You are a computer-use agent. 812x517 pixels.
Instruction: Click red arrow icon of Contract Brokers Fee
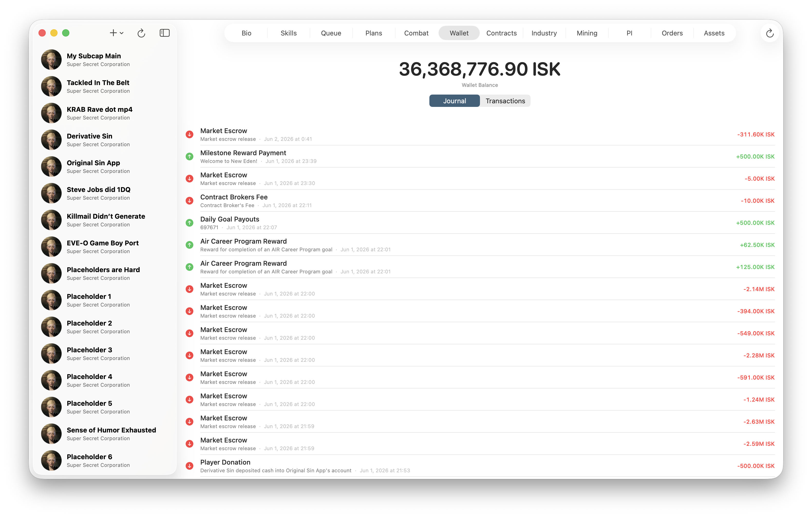click(x=190, y=201)
